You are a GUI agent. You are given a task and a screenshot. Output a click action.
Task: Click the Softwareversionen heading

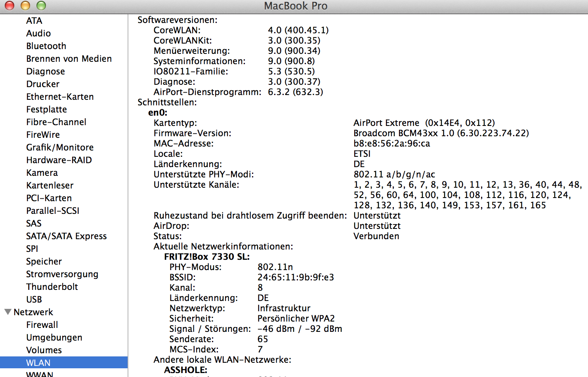click(178, 20)
